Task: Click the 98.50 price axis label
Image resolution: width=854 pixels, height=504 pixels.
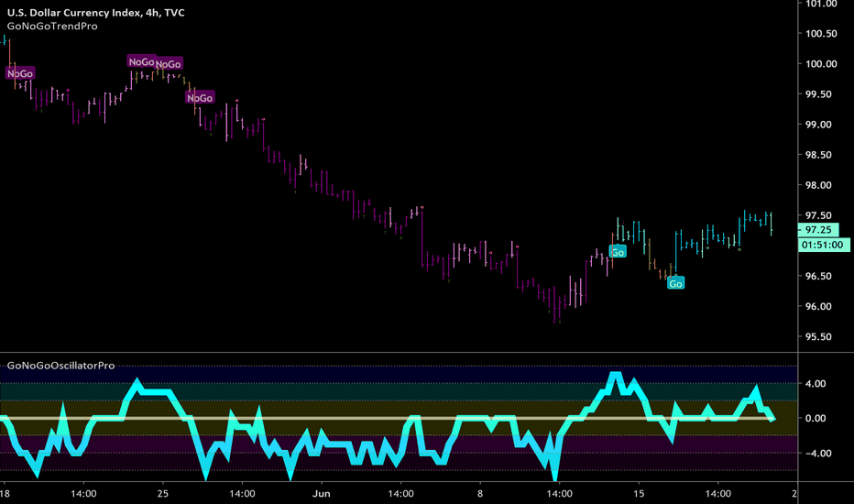Action: point(818,155)
